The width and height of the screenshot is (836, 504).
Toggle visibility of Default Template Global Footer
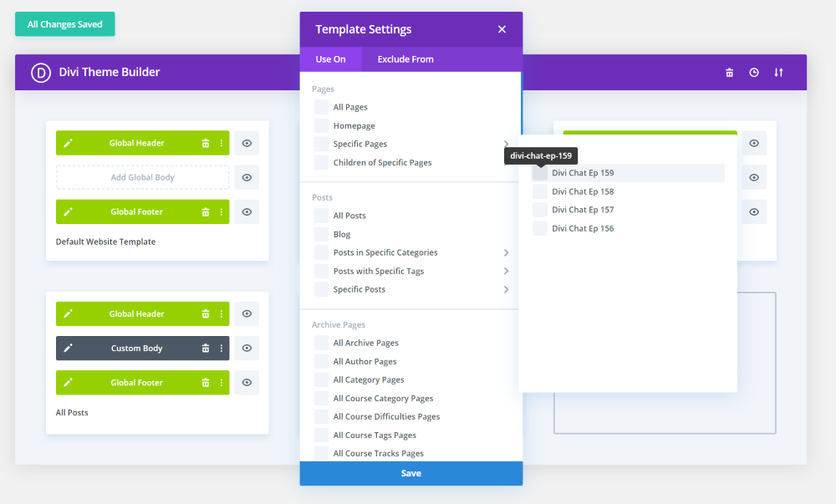click(247, 212)
